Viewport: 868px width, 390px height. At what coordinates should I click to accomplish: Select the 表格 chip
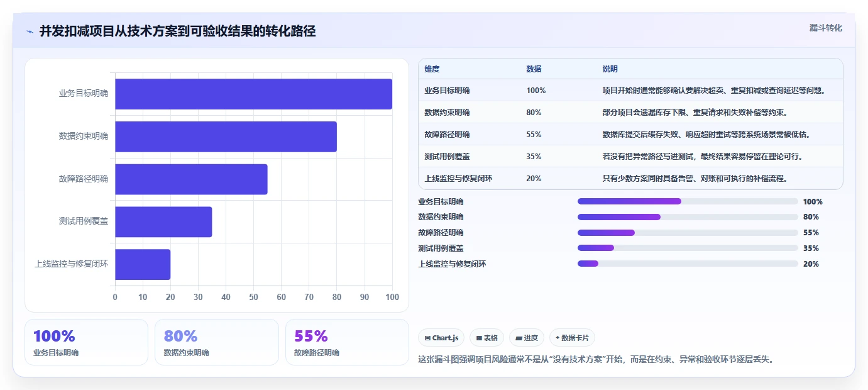point(486,338)
